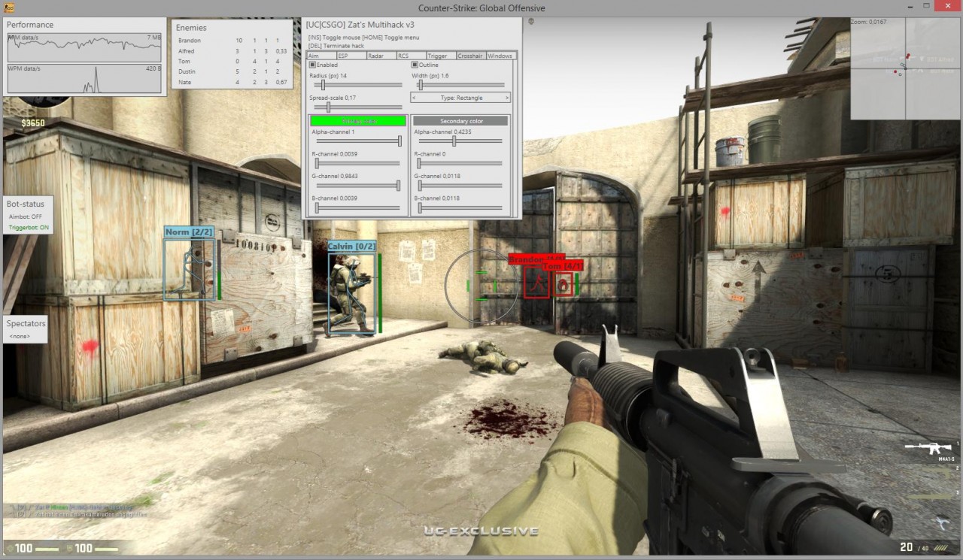
Task: Click the circular crosshair overlay
Action: click(481, 286)
